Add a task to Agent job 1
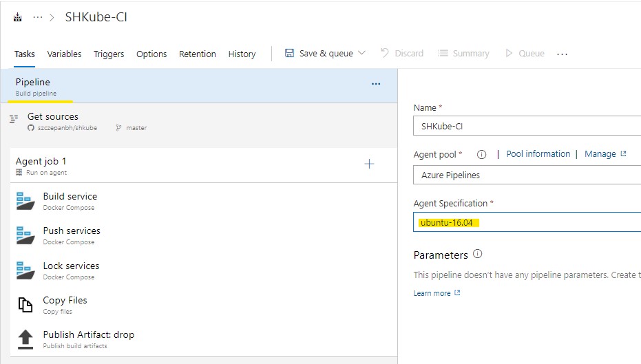641x364 pixels. click(369, 164)
